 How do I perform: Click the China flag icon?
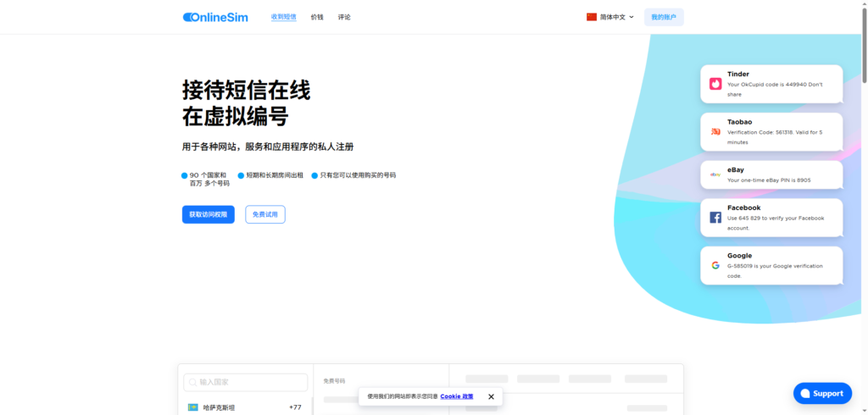coord(592,17)
